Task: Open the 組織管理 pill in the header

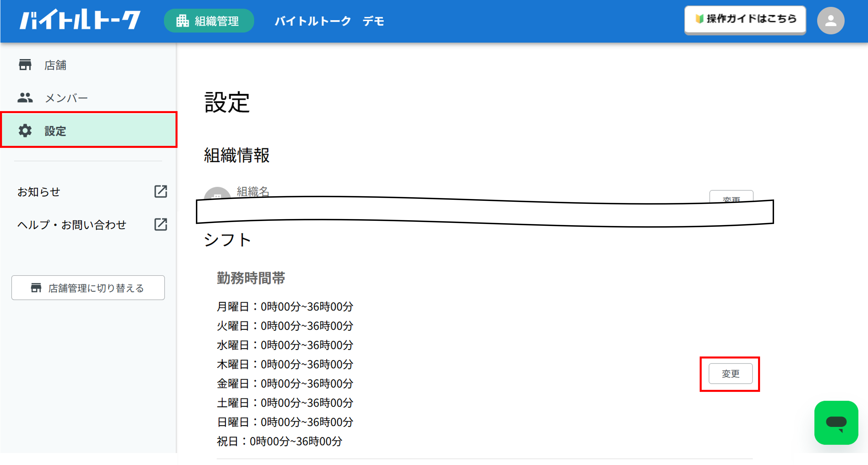Action: click(209, 21)
